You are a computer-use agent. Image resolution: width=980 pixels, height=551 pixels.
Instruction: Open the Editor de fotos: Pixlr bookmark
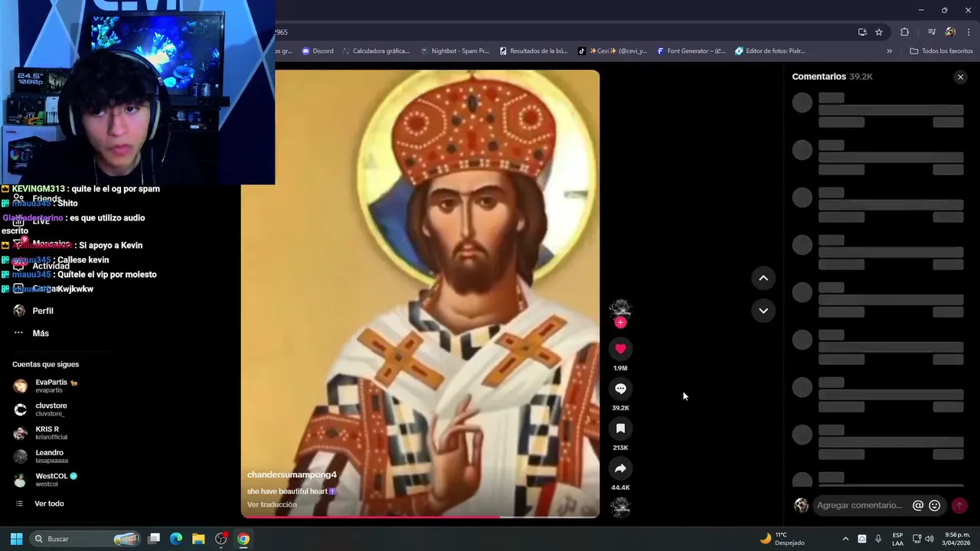tap(770, 51)
